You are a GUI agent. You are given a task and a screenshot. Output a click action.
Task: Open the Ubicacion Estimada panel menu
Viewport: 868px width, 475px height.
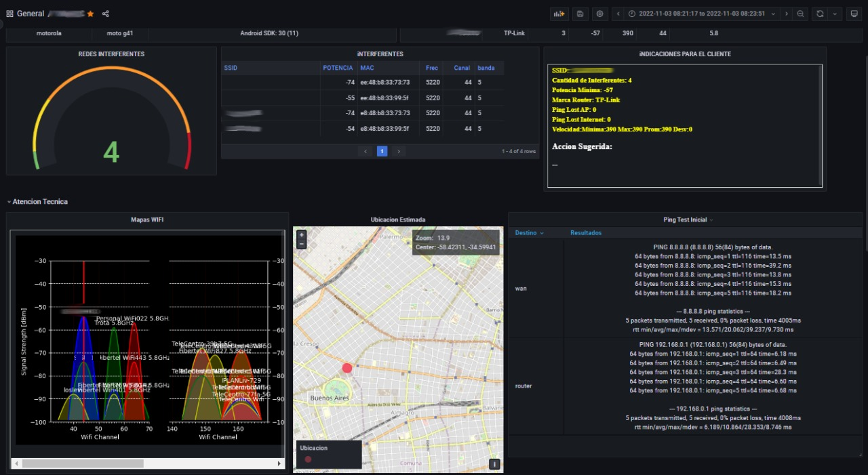coord(397,219)
